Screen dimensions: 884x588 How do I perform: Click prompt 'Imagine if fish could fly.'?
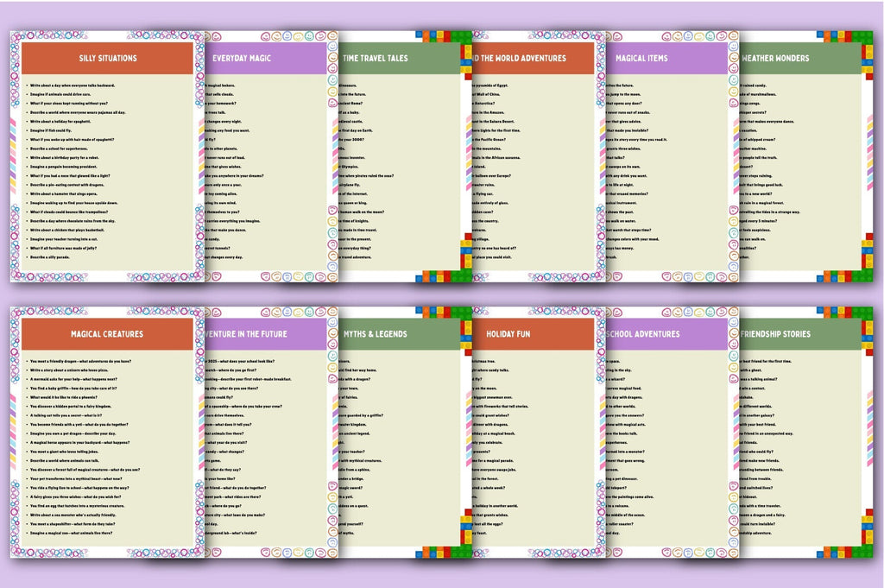pyautogui.click(x=51, y=130)
